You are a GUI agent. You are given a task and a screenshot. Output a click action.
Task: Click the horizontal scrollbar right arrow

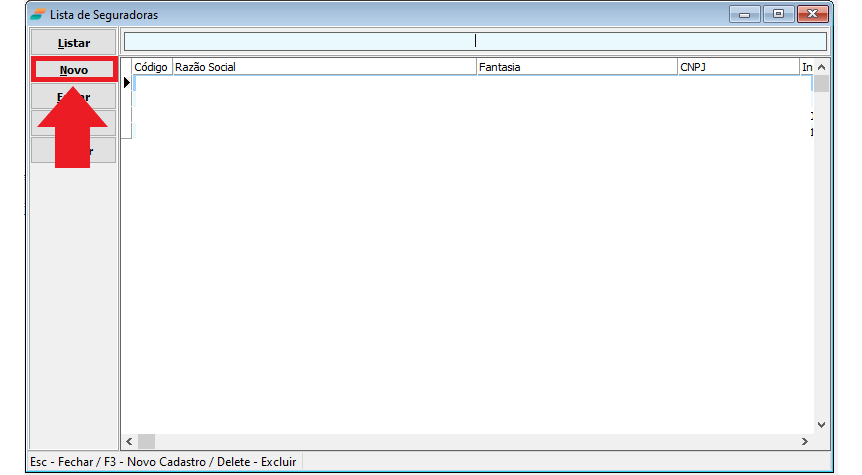804,441
